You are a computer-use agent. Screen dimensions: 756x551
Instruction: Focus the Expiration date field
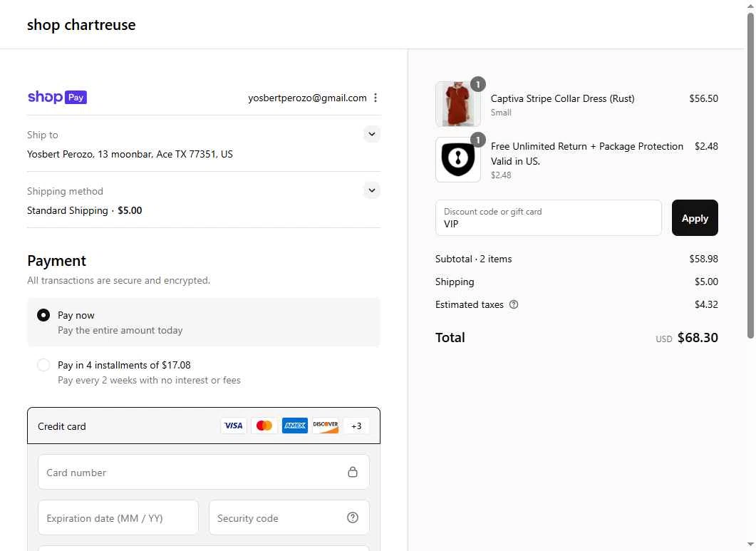pos(118,517)
